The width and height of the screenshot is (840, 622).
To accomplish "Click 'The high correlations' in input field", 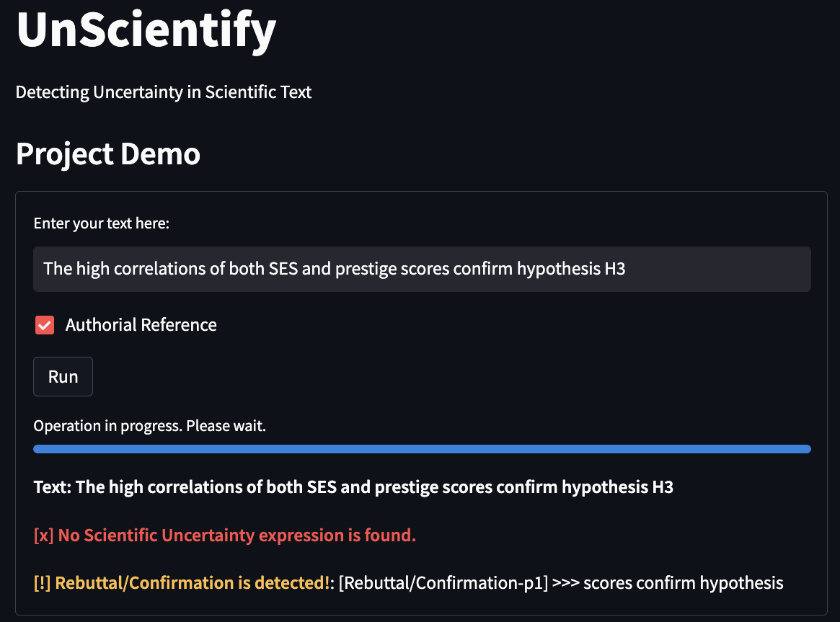I will click(118, 270).
